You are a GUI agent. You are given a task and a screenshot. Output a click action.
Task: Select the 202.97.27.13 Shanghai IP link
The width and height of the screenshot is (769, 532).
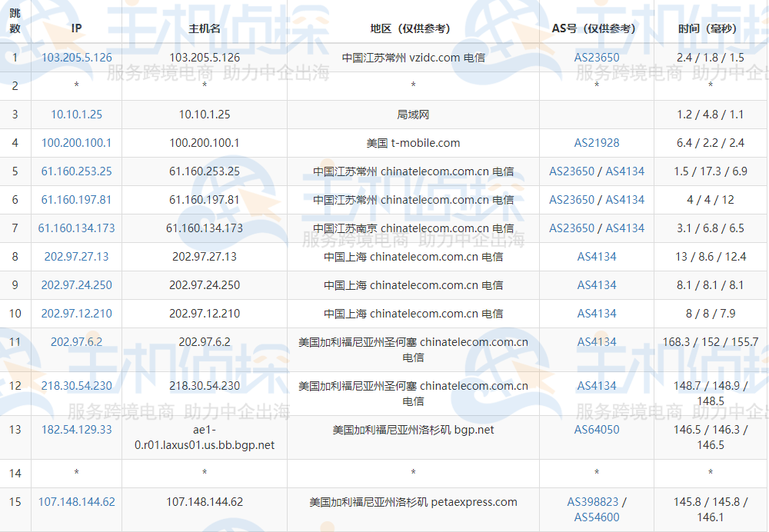click(75, 256)
